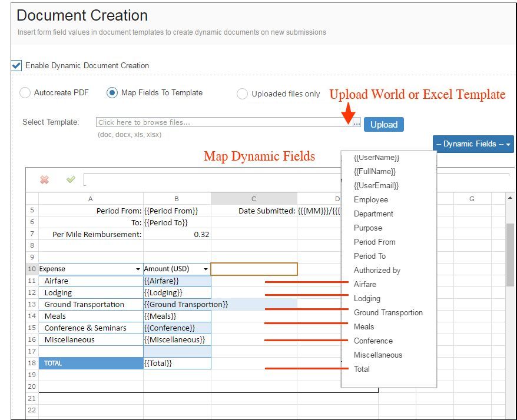Choose the Uploaded files only option
Viewport: 517px width, 420px height.
pyautogui.click(x=241, y=93)
